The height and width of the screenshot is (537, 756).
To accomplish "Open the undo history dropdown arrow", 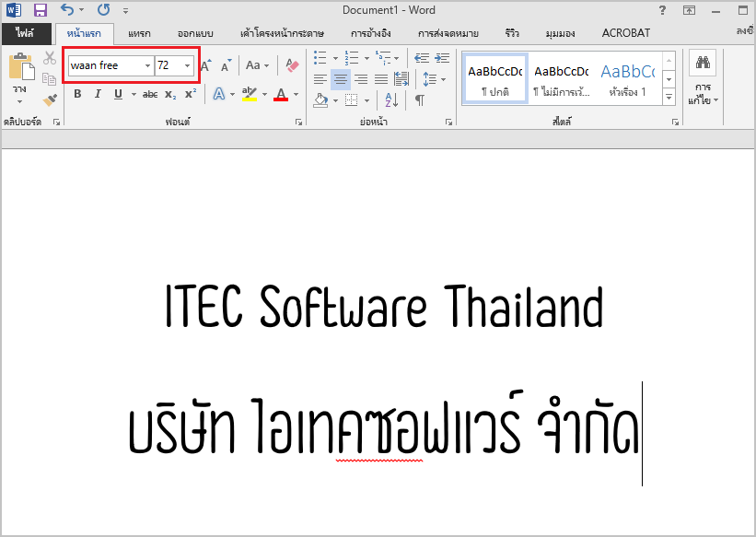I will [x=81, y=9].
